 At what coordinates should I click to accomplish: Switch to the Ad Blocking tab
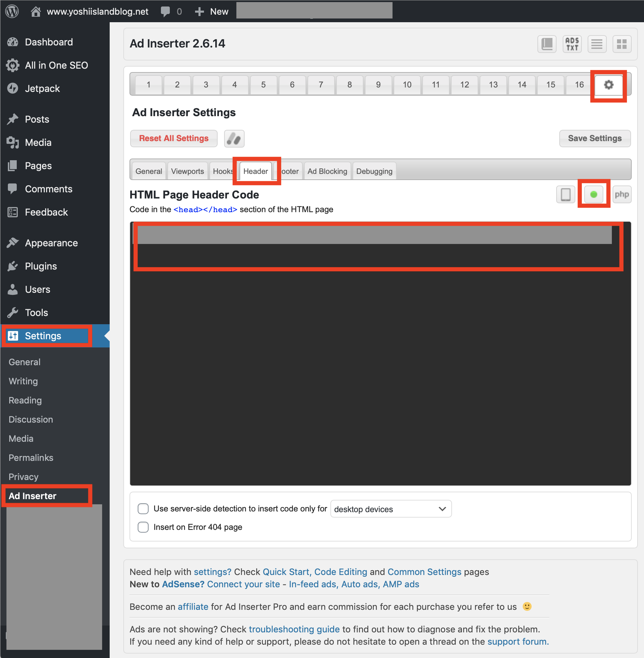pyautogui.click(x=327, y=171)
